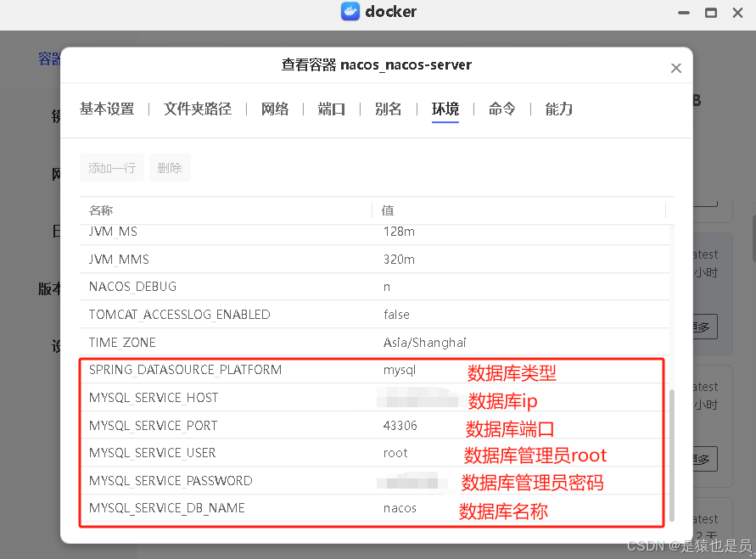
Task: Select the MYSQL_SERVICE_PASSWORD variable name
Action: [x=171, y=481]
